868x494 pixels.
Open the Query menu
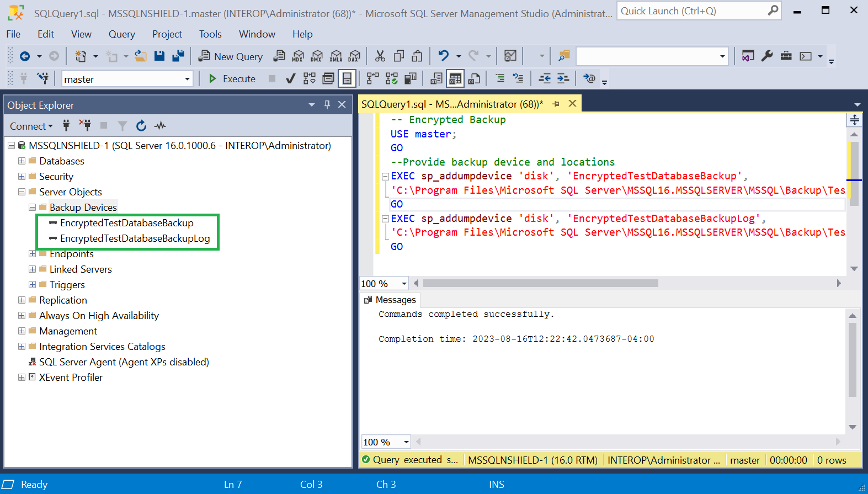(x=122, y=34)
